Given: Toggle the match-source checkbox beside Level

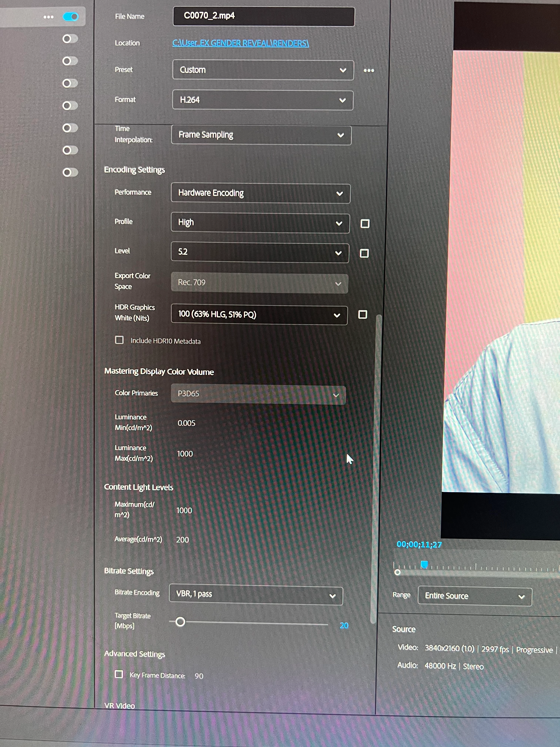Looking at the screenshot, I should pyautogui.click(x=364, y=253).
